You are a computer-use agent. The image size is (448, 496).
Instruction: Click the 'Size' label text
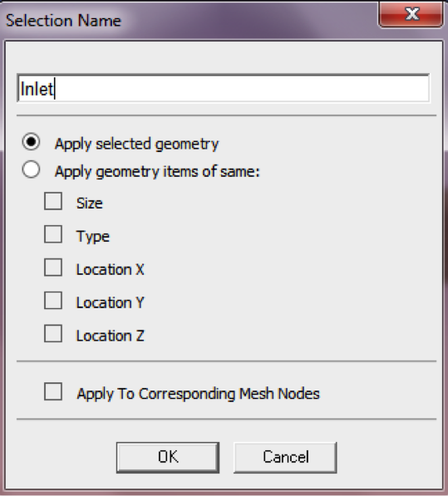[x=90, y=203]
